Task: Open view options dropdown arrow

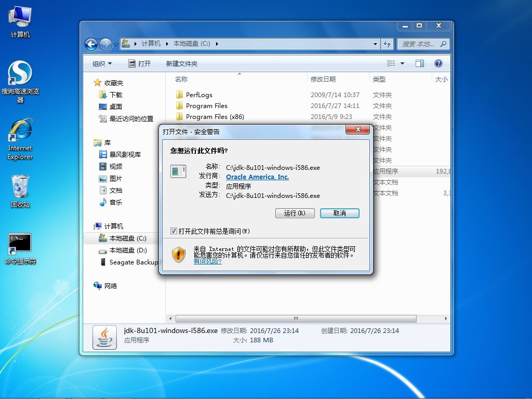Action: (x=403, y=63)
